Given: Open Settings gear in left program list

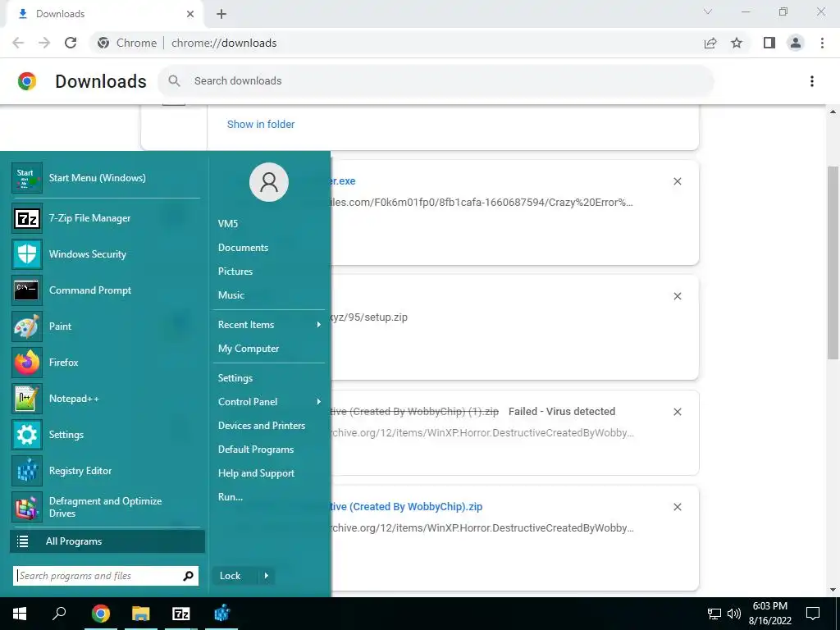Looking at the screenshot, I should pyautogui.click(x=106, y=435).
